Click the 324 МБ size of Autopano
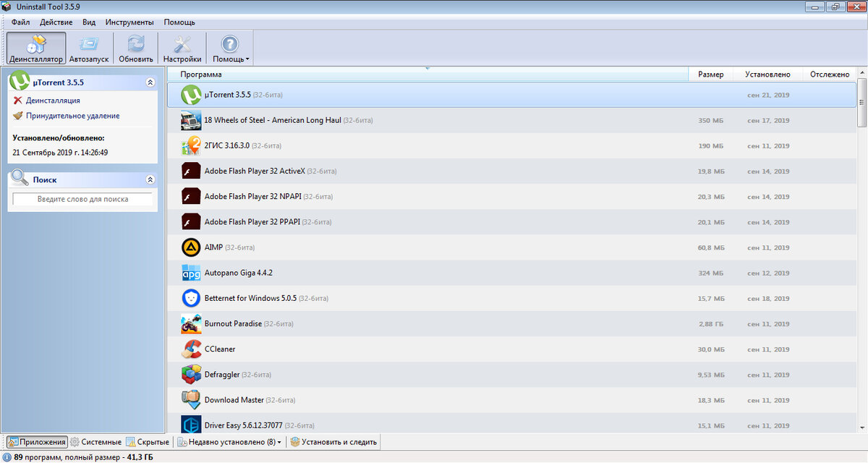Screen dimensions: 868x463 tap(711, 273)
